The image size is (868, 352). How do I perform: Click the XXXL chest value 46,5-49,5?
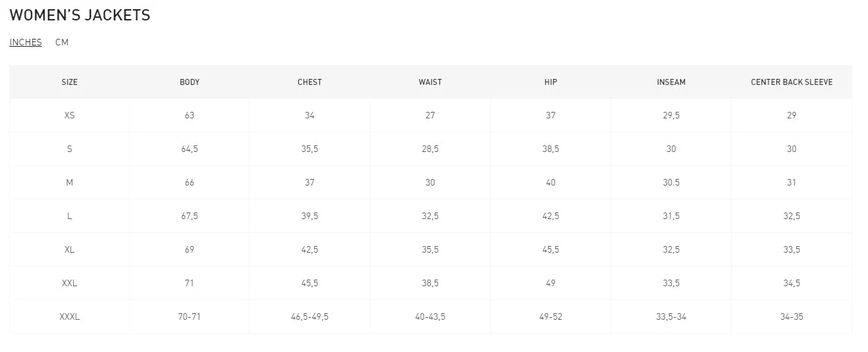pos(310,316)
